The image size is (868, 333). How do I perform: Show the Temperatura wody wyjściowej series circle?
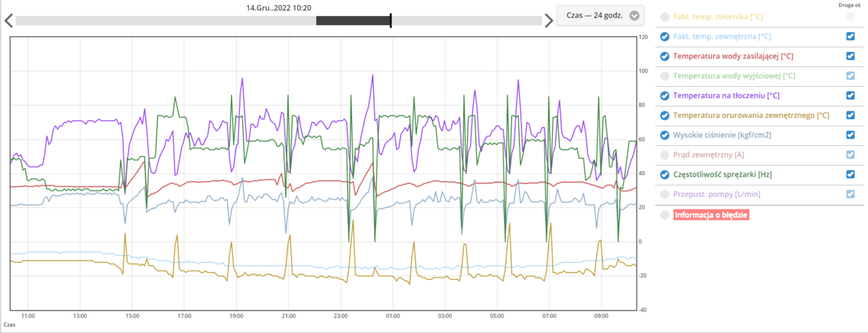[x=665, y=76]
